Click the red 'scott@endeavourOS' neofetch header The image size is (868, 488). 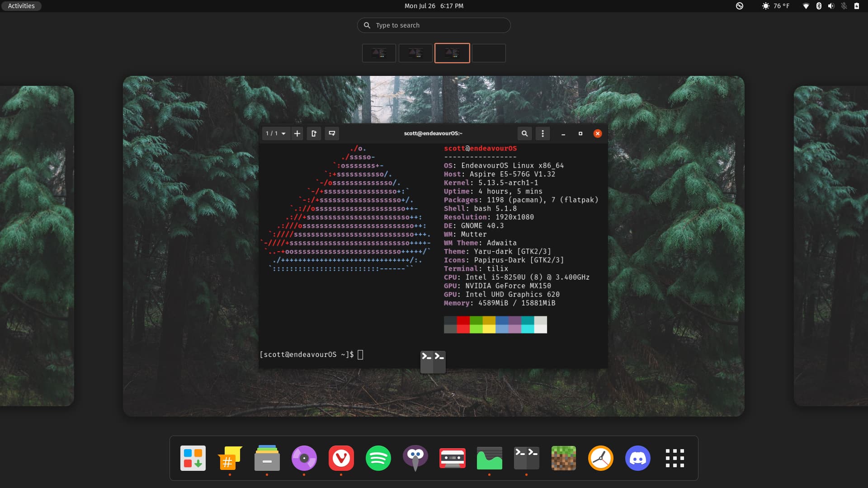(480, 148)
